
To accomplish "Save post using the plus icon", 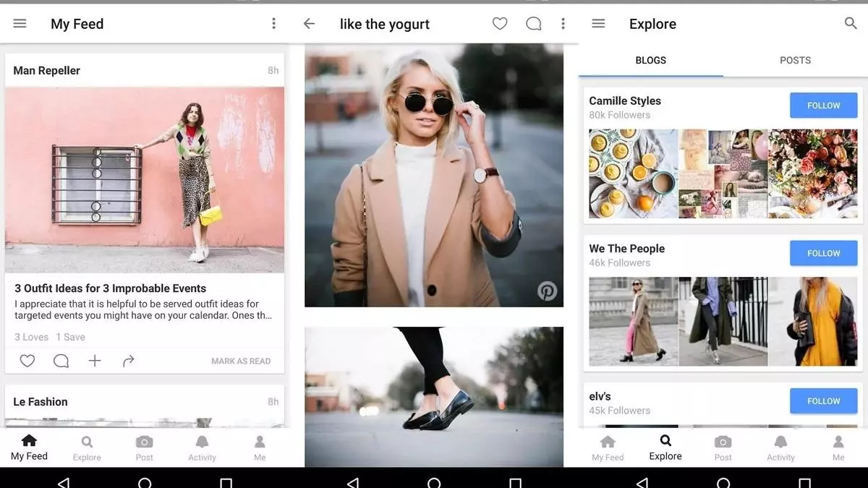I will tap(95, 361).
